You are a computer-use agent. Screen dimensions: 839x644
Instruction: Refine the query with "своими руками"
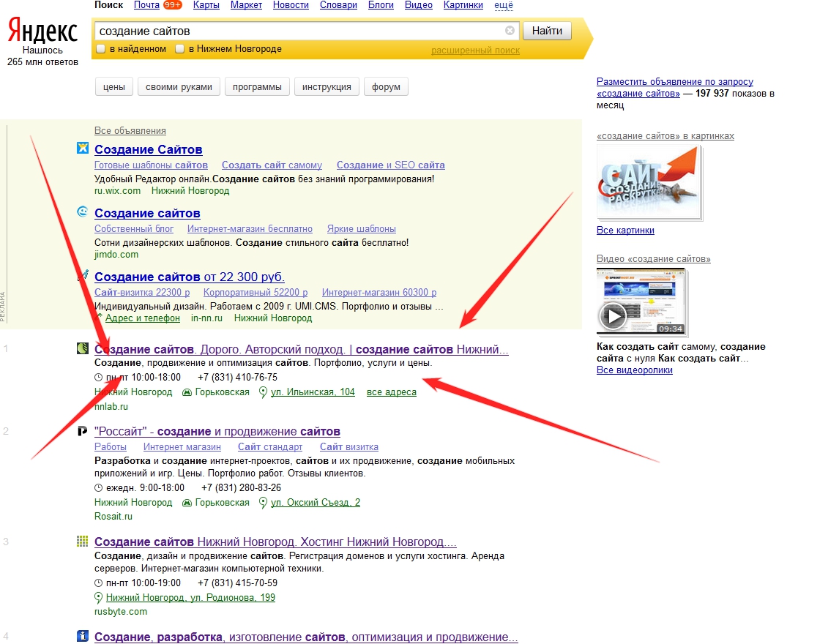pyautogui.click(x=179, y=86)
